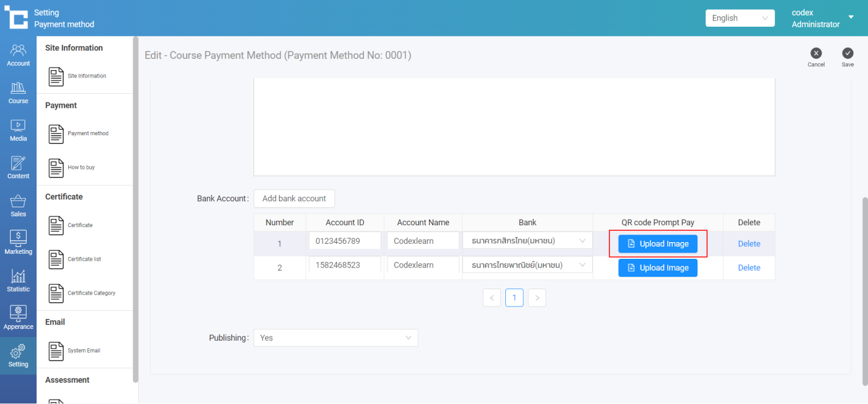Viewport: 868px width, 404px height.
Task: Open the Content editor icon
Action: pos(18,168)
